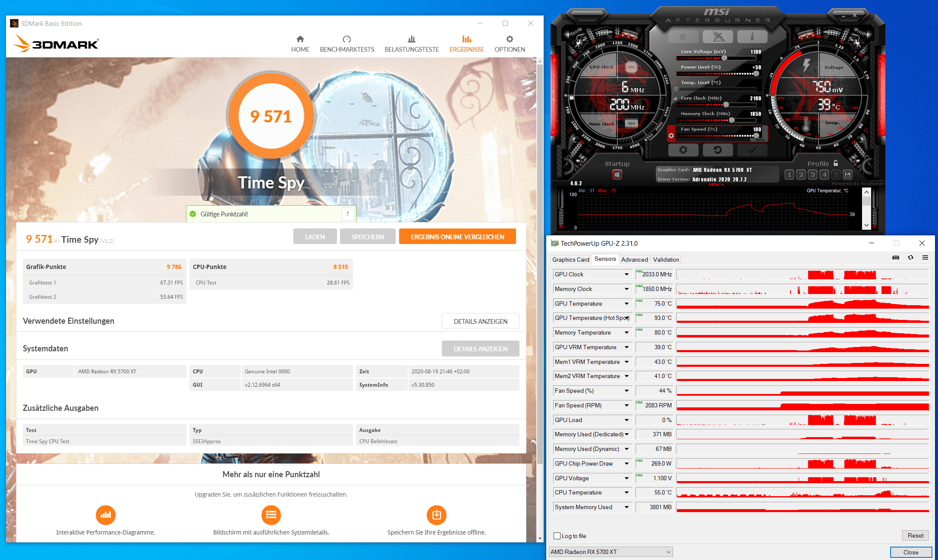Take a GPU-Z screenshot with camera icon
The width and height of the screenshot is (938, 560).
pyautogui.click(x=896, y=258)
